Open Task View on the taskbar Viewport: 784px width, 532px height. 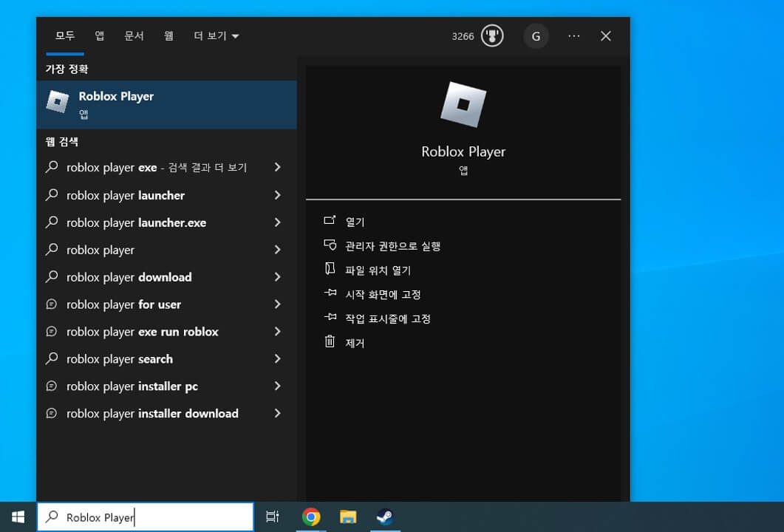click(273, 517)
